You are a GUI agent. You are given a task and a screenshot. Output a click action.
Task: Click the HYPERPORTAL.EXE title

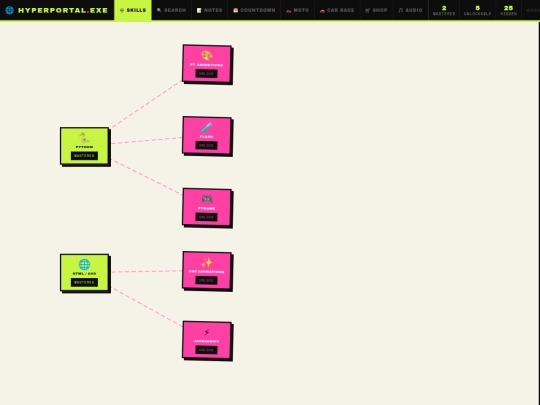coord(63,10)
